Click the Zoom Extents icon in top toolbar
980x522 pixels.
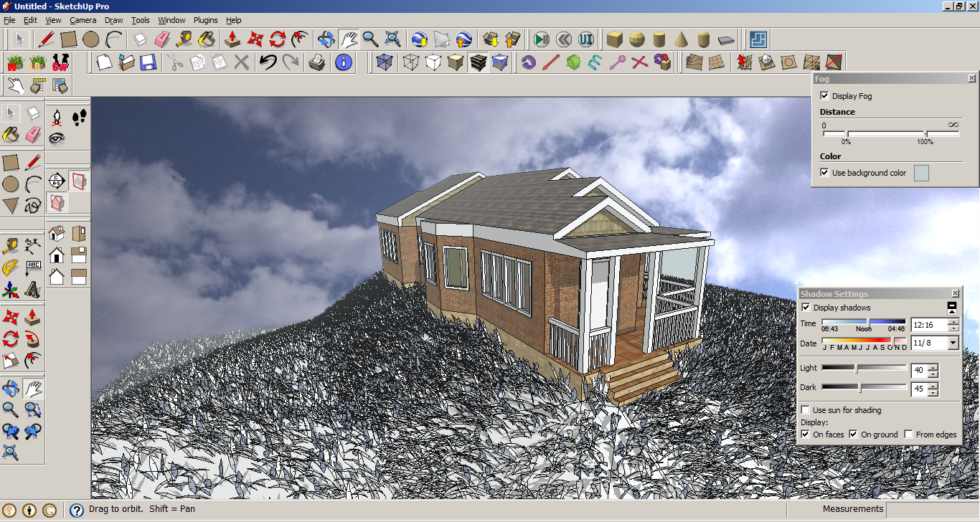click(392, 39)
